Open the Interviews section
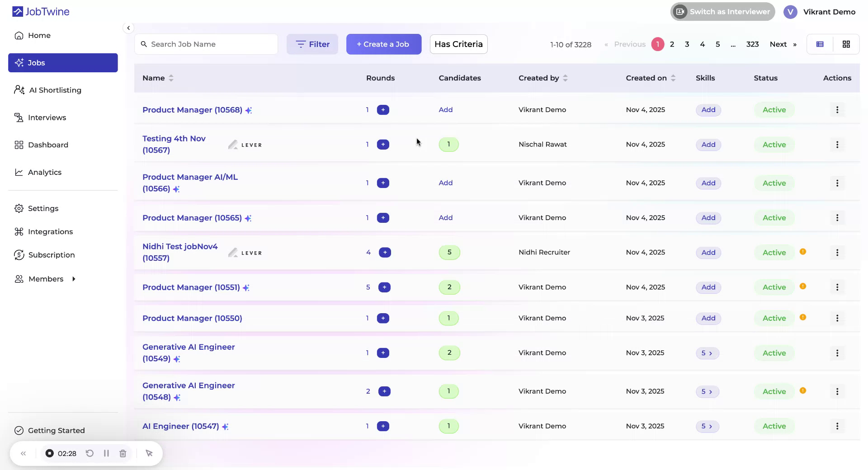 pos(47,117)
